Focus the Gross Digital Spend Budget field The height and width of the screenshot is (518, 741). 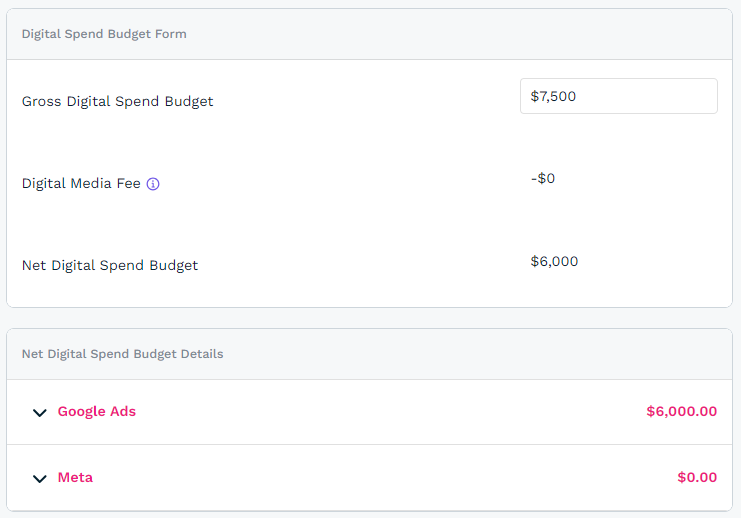point(618,96)
